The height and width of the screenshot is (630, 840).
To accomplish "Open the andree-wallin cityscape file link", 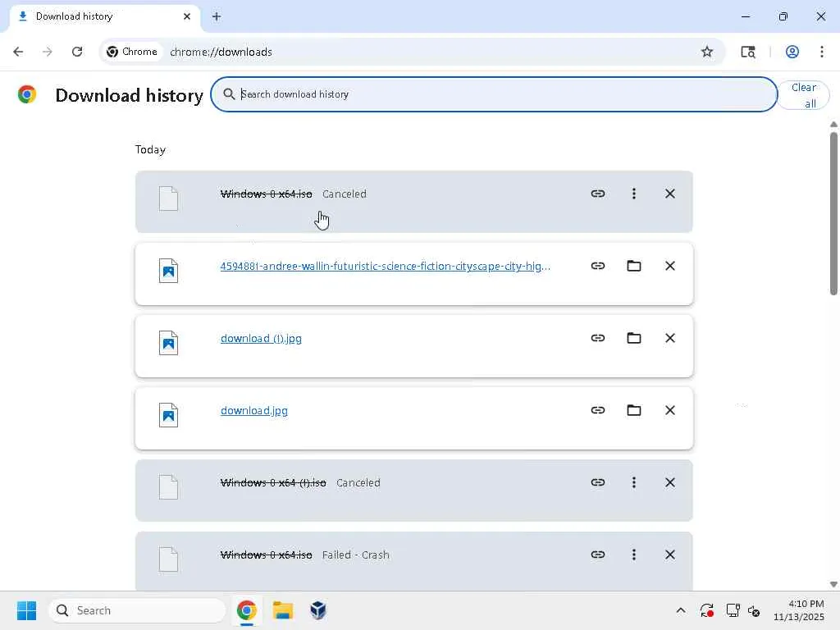I will point(386,266).
